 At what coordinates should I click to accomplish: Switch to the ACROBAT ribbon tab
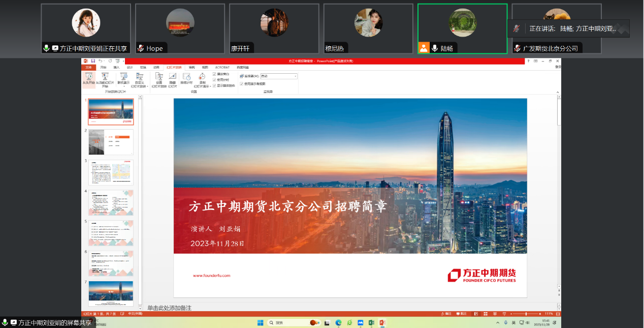(x=222, y=67)
